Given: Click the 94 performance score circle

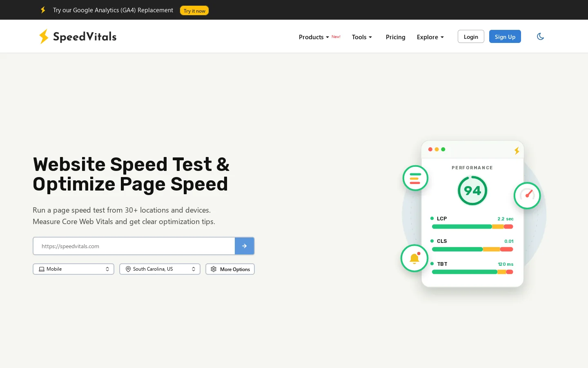Looking at the screenshot, I should (472, 191).
